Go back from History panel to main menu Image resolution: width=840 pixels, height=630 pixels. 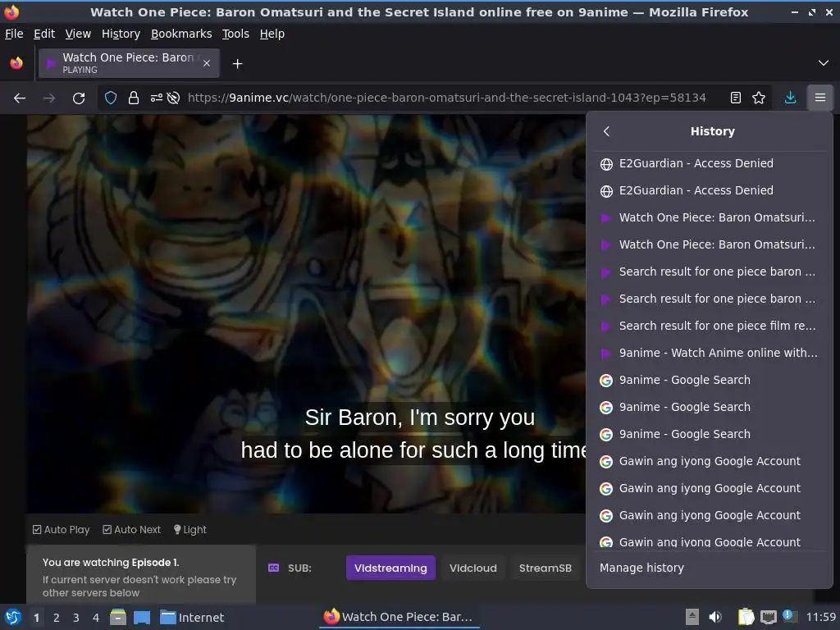[606, 131]
